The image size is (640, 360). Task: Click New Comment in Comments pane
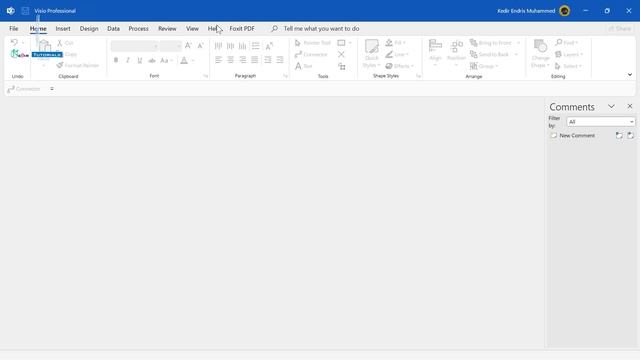pos(573,136)
